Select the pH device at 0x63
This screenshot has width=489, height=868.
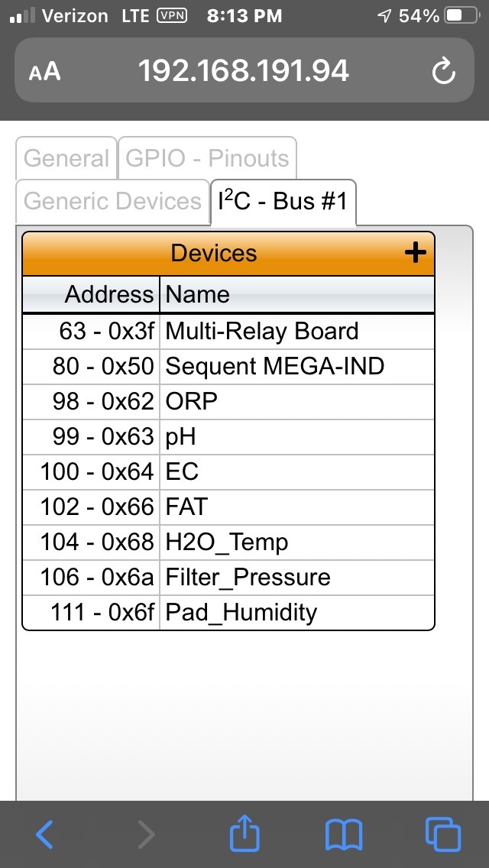[x=228, y=437]
